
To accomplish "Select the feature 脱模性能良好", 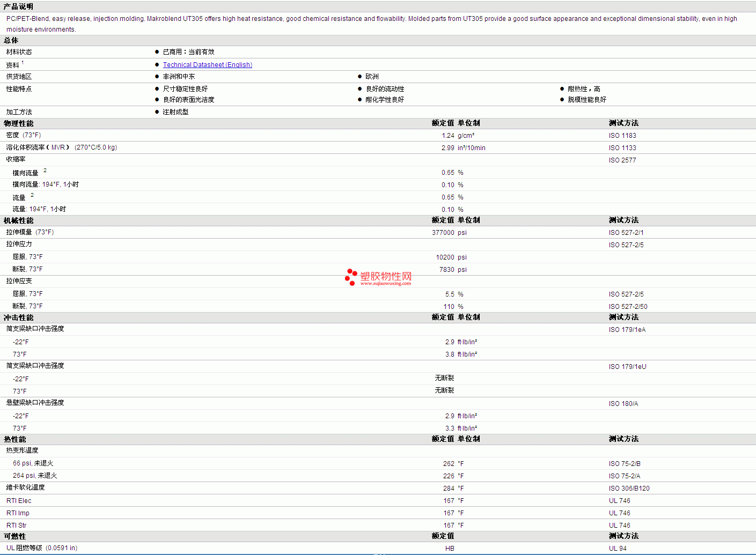I will pos(587,100).
